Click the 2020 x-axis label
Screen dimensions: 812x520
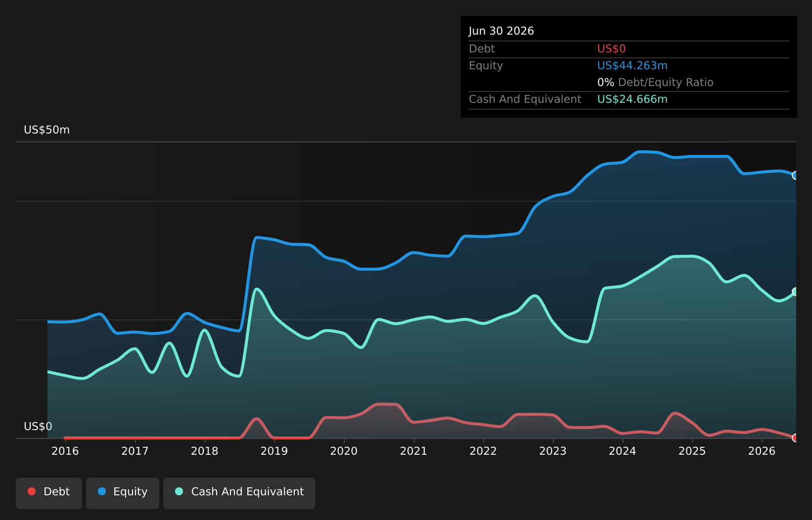point(344,451)
